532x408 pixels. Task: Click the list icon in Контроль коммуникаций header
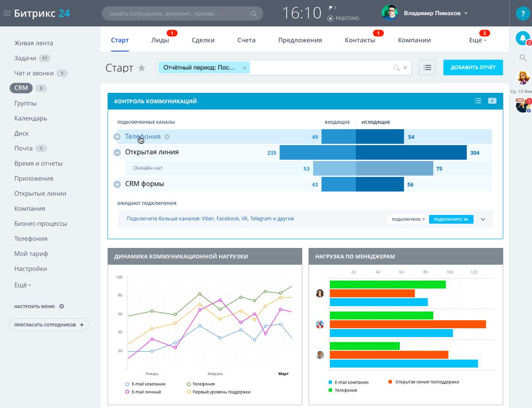(x=477, y=101)
